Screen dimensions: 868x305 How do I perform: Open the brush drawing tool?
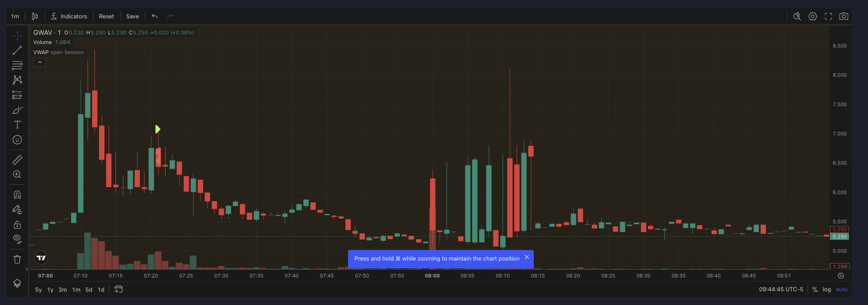click(17, 110)
